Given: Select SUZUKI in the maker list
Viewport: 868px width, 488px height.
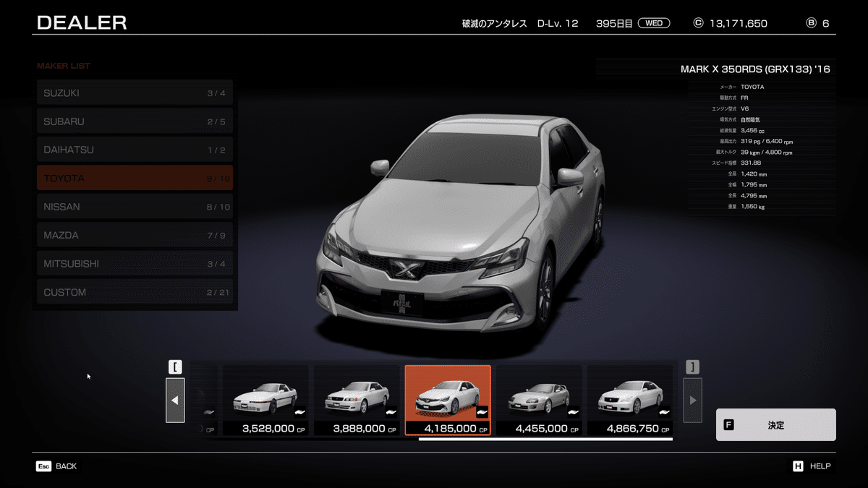Looking at the screenshot, I should [135, 93].
